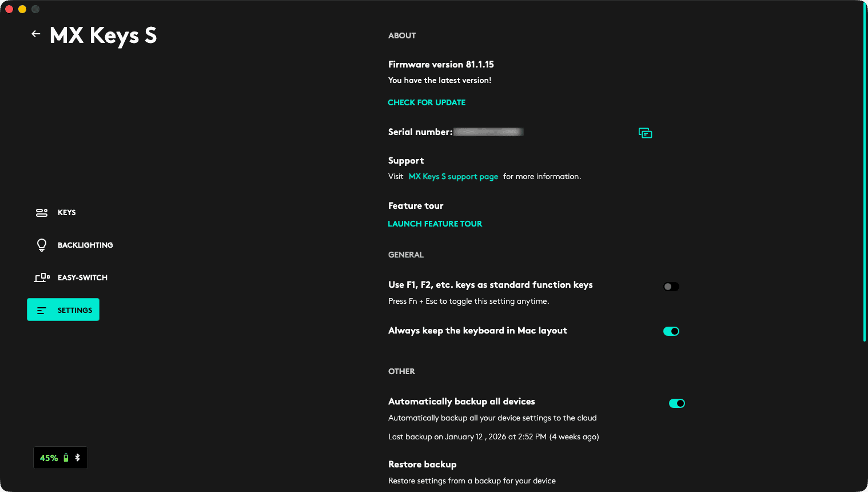Open the MX Keys S support page link

[x=453, y=177]
